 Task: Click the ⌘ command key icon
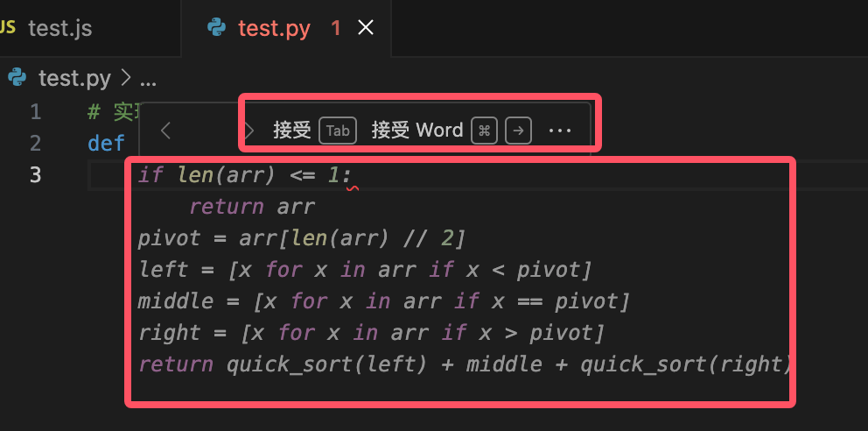pyautogui.click(x=484, y=131)
